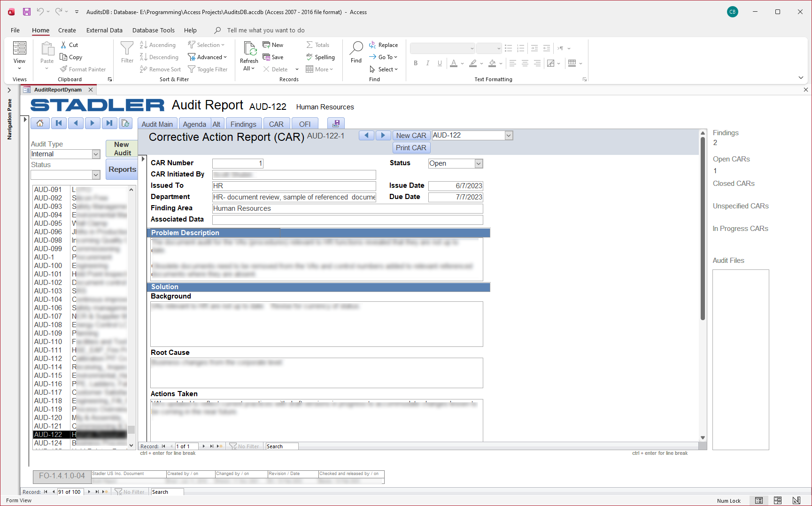
Task: Click the Print CAR button
Action: (411, 147)
